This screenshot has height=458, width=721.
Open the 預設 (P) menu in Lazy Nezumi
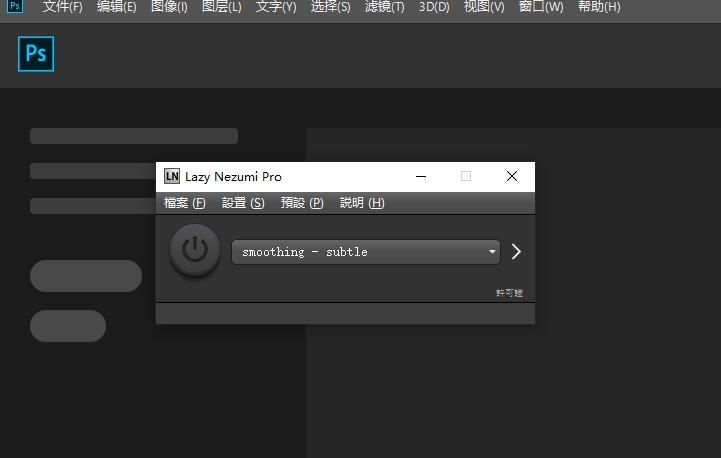tap(302, 203)
